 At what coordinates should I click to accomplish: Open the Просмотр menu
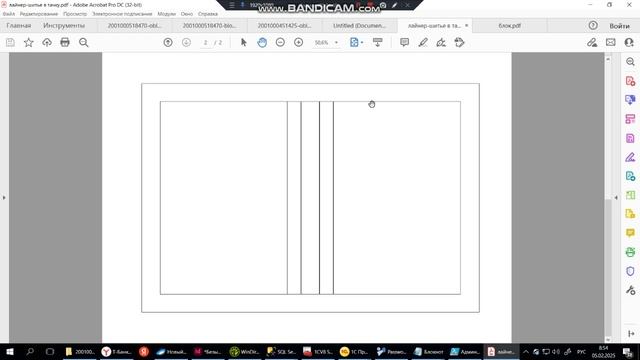pos(75,14)
